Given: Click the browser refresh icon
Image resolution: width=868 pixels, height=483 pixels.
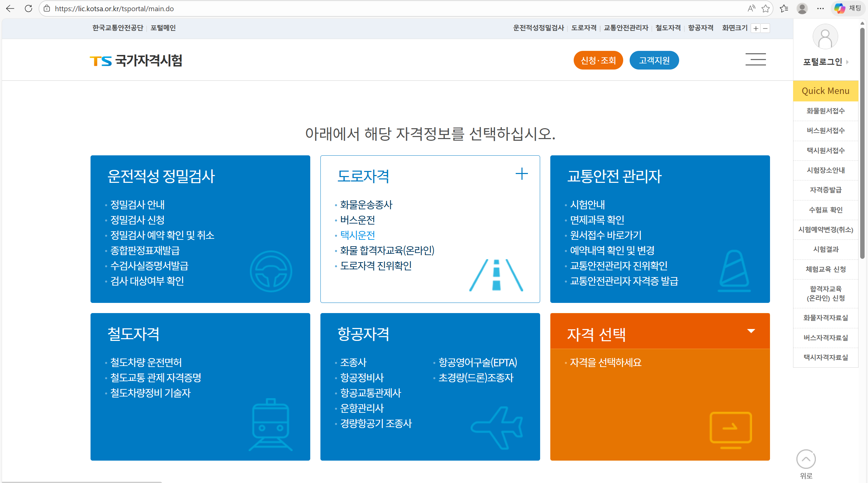Looking at the screenshot, I should click(x=28, y=8).
